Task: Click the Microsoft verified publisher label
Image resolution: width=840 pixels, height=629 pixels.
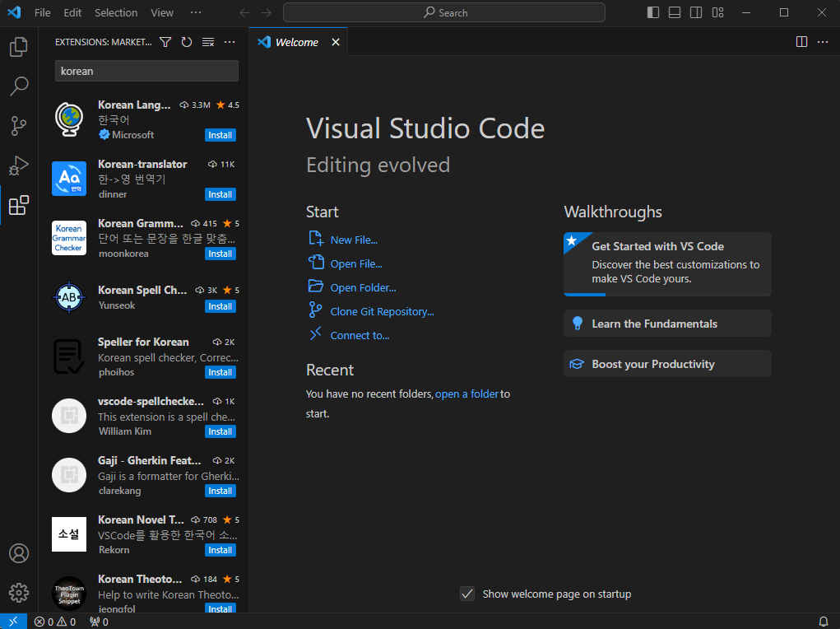Action: tap(127, 135)
